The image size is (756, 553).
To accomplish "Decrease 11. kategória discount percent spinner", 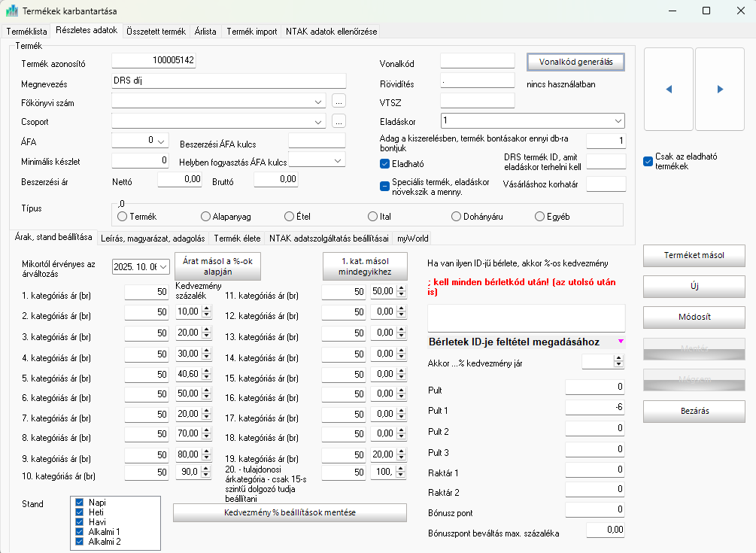I will [402, 294].
